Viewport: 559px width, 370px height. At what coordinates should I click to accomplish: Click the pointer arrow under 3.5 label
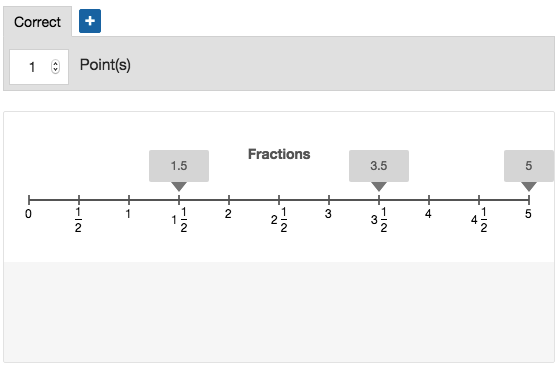(x=379, y=186)
